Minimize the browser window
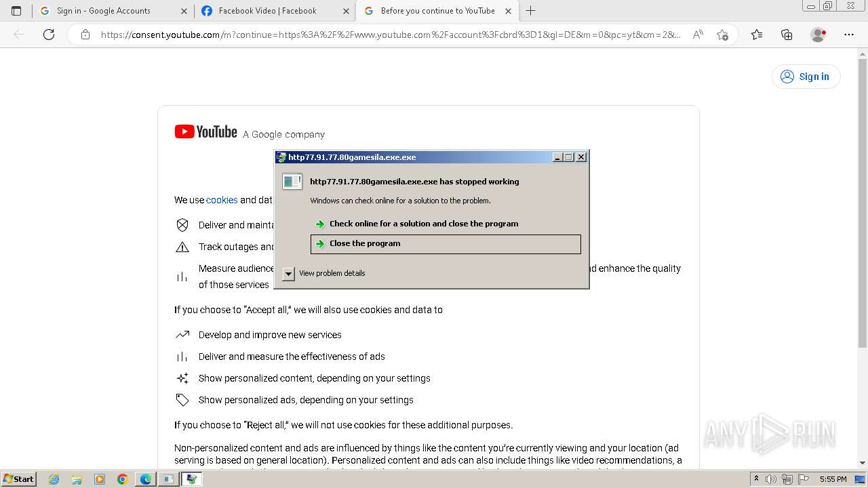 pyautogui.click(x=811, y=6)
